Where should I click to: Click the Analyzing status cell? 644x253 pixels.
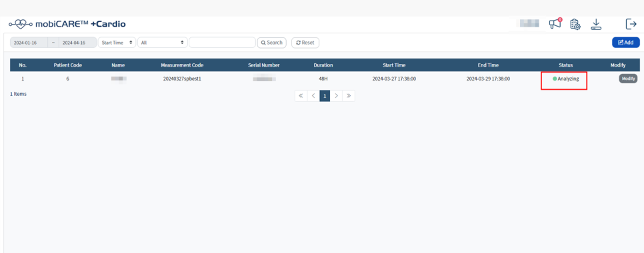pyautogui.click(x=565, y=79)
